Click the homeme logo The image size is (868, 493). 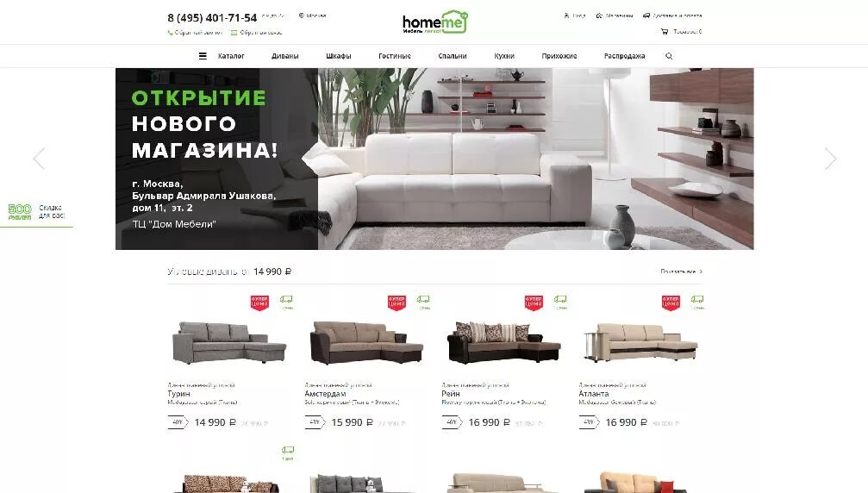(x=435, y=22)
